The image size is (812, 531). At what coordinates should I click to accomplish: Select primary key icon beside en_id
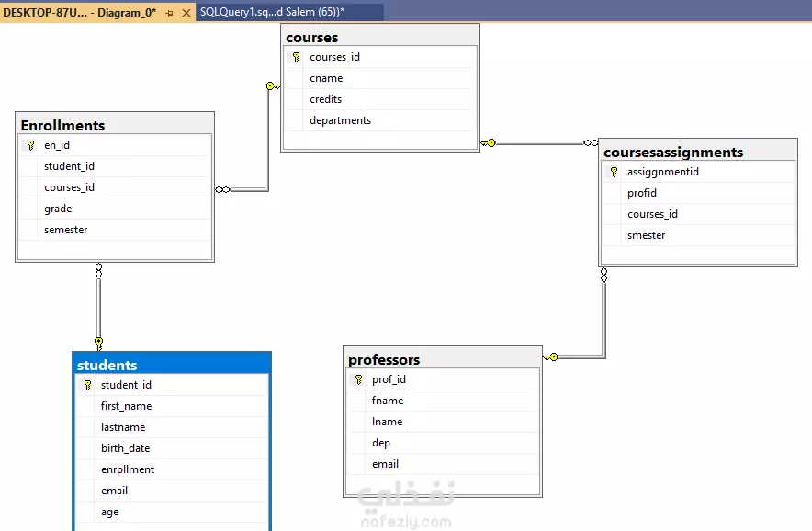click(30, 145)
